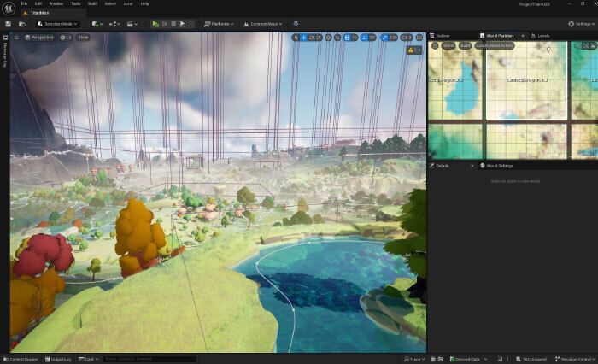Click the round icon left of Show
598x364 pixels.
[435, 45]
